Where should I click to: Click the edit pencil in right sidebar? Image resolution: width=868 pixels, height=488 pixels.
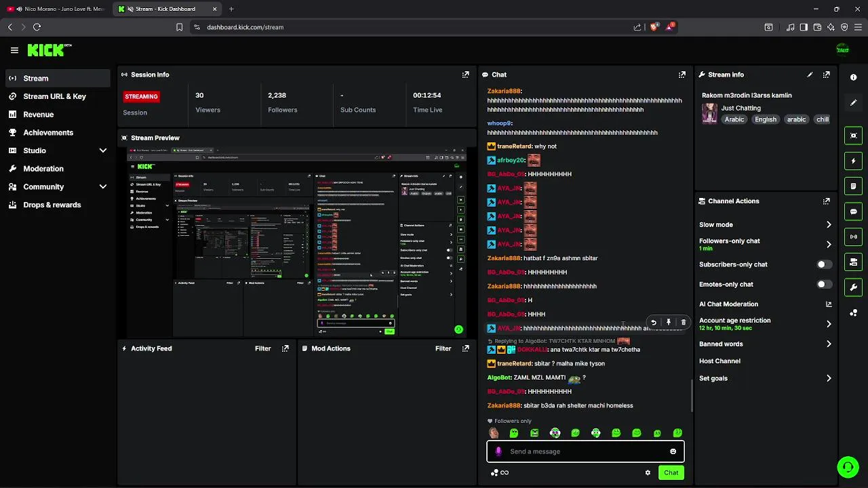853,102
